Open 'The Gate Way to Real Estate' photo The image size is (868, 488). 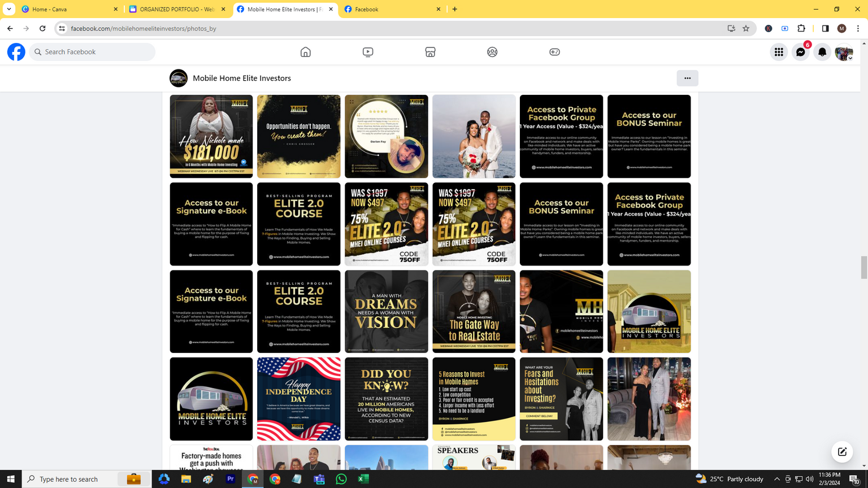pyautogui.click(x=474, y=311)
